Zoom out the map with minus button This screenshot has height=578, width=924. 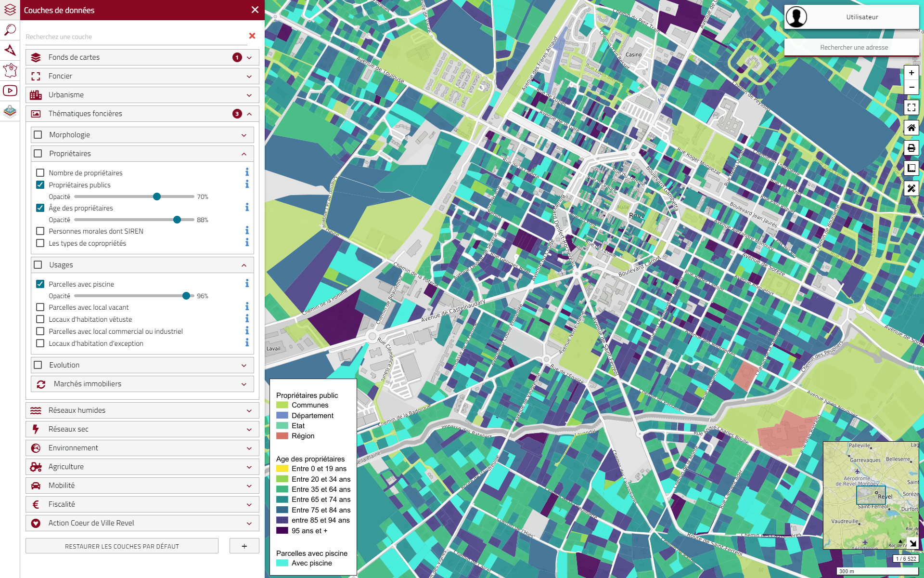911,87
